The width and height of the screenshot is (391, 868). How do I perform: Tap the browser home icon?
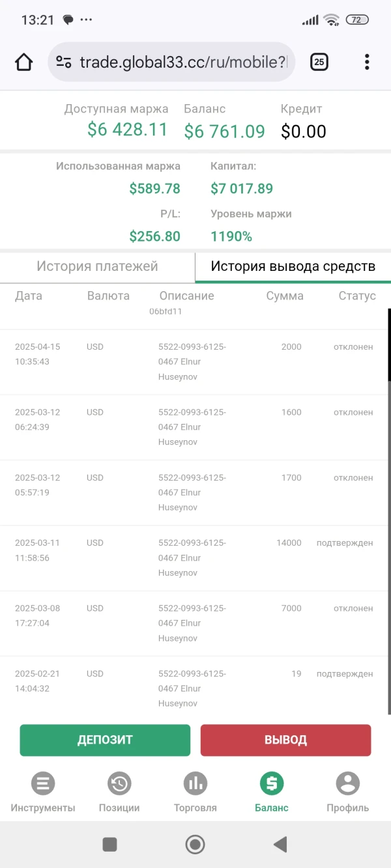(x=23, y=62)
